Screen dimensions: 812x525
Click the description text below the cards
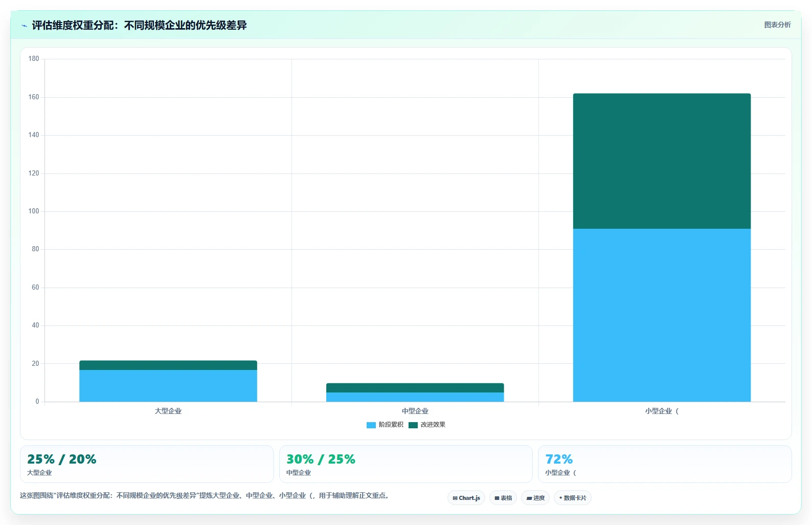point(205,495)
